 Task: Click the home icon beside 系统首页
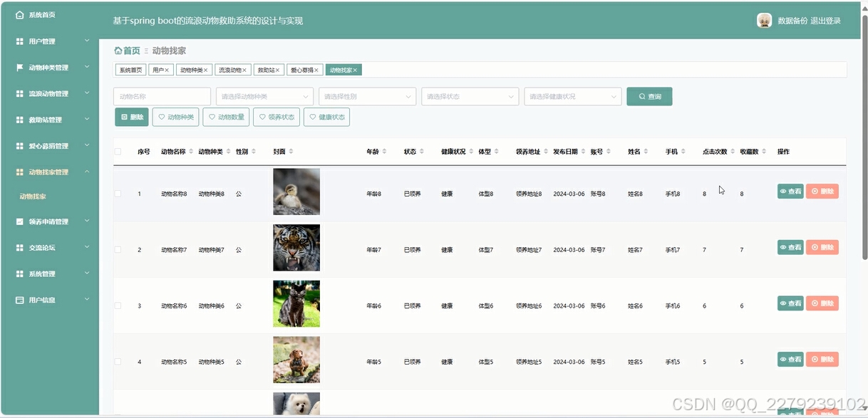(x=20, y=14)
